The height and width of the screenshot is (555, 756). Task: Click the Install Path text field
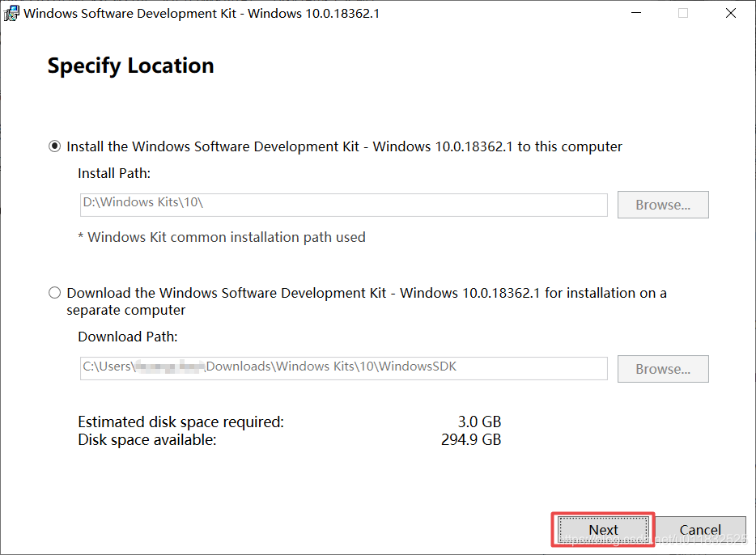343,205
